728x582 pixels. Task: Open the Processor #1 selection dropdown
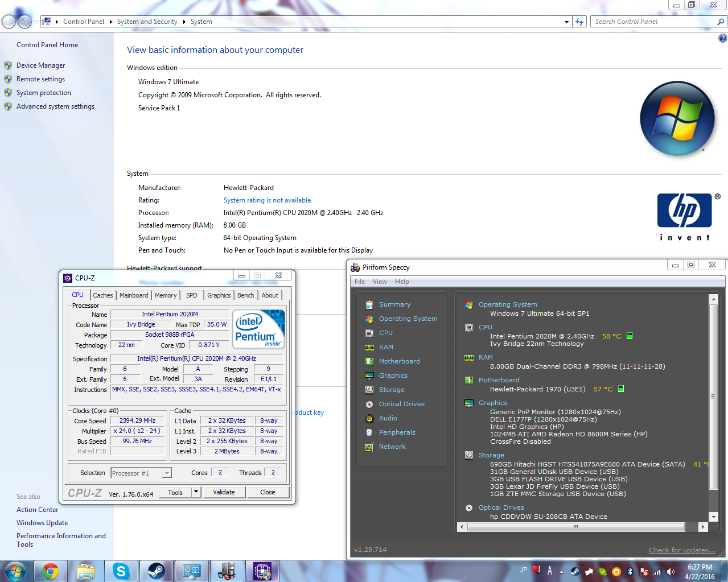pyautogui.click(x=141, y=473)
